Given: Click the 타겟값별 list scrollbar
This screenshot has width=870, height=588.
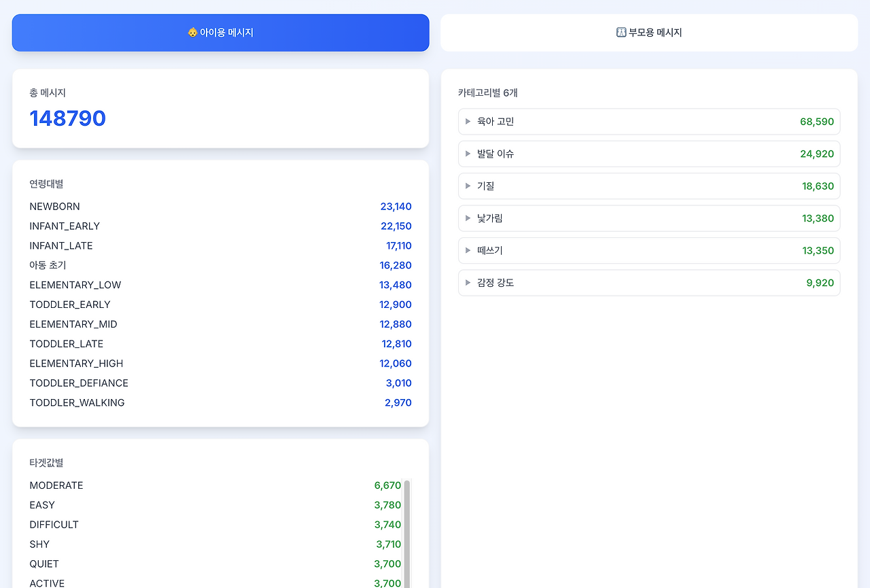Looking at the screenshot, I should point(407,534).
